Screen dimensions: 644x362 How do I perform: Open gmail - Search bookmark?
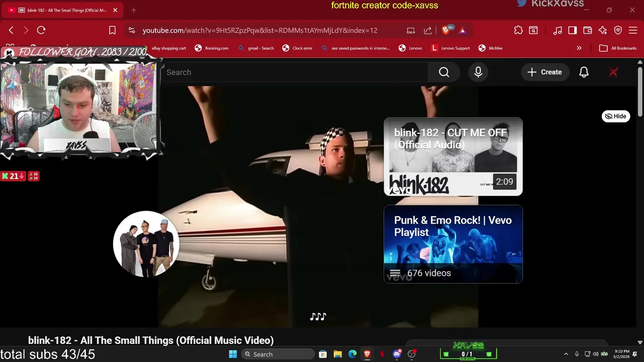pos(256,48)
